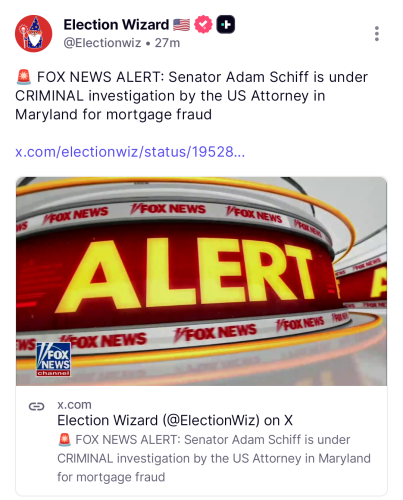Click the main post body text
Screen dimensions: 403x500
tap(192, 96)
